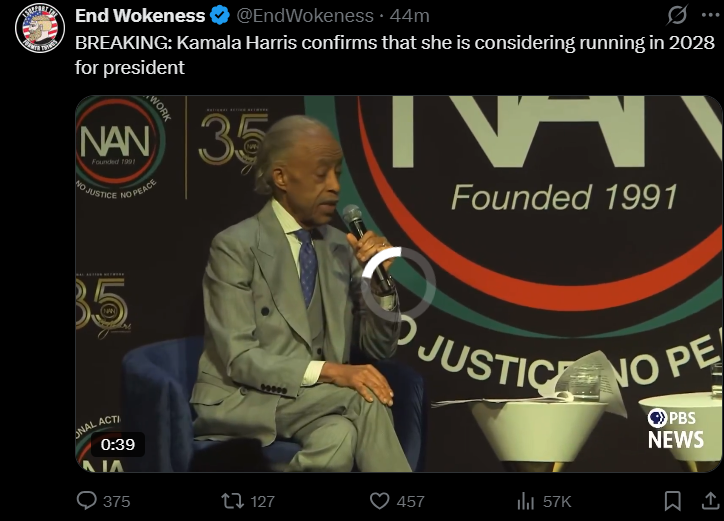Screen dimensions: 724x521
Task: Click the reply speech-bubble icon
Action: (x=86, y=501)
